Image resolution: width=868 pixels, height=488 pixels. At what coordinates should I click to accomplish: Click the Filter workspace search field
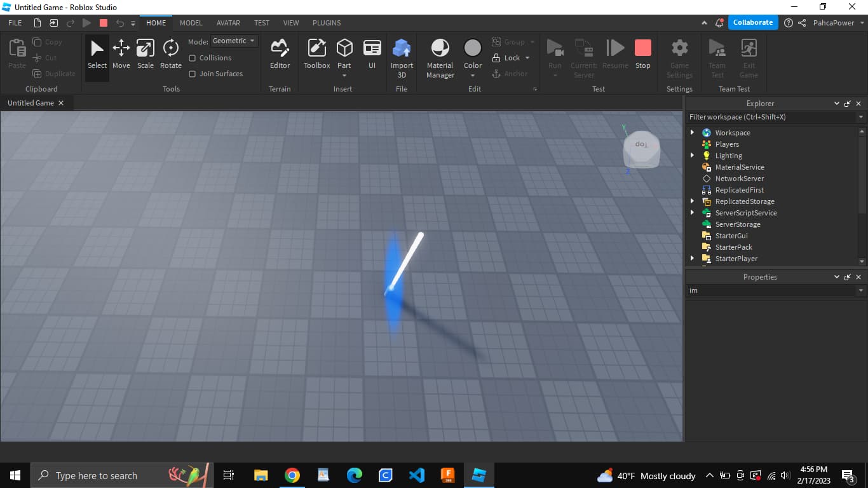[772, 117]
